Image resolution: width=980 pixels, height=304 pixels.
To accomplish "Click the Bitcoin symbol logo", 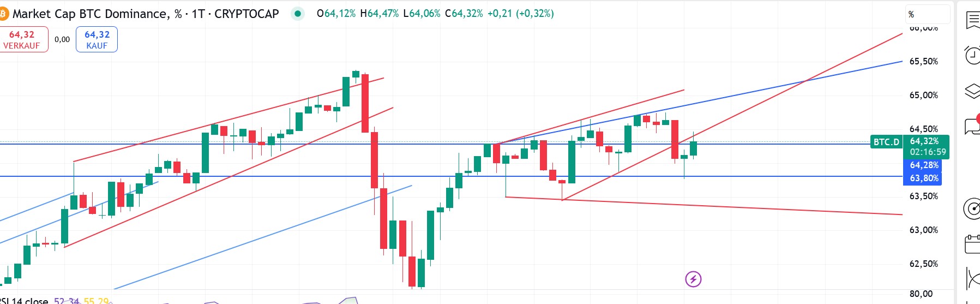I will click(x=4, y=14).
